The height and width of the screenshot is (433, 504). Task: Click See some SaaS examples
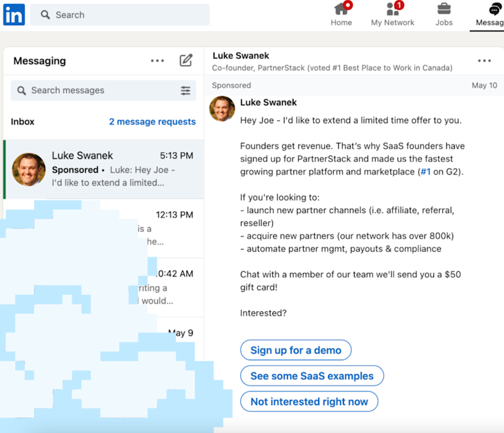click(312, 376)
